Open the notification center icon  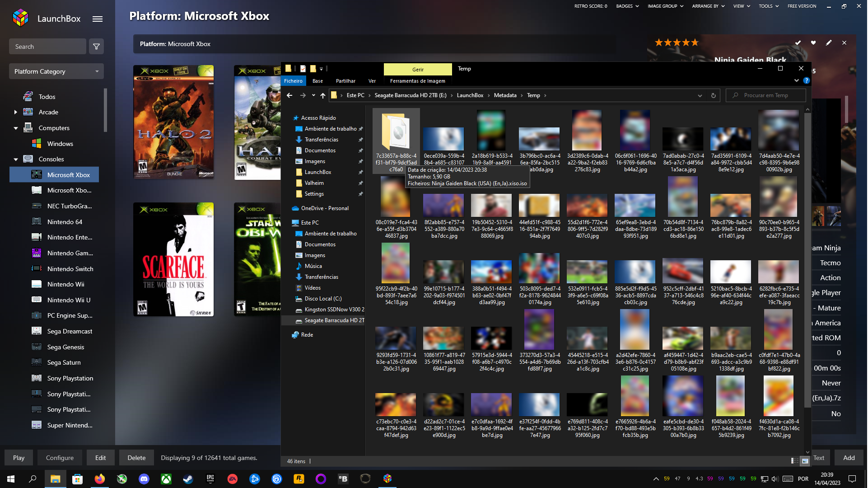coord(852,479)
